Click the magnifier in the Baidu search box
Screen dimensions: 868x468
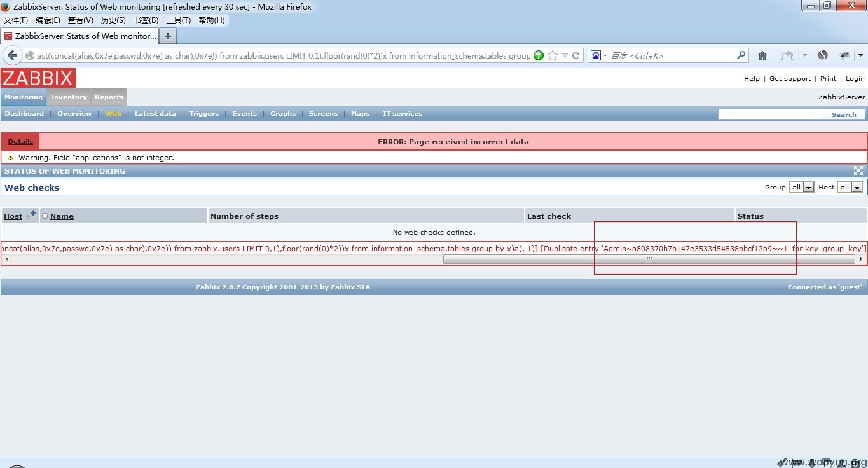(x=741, y=55)
